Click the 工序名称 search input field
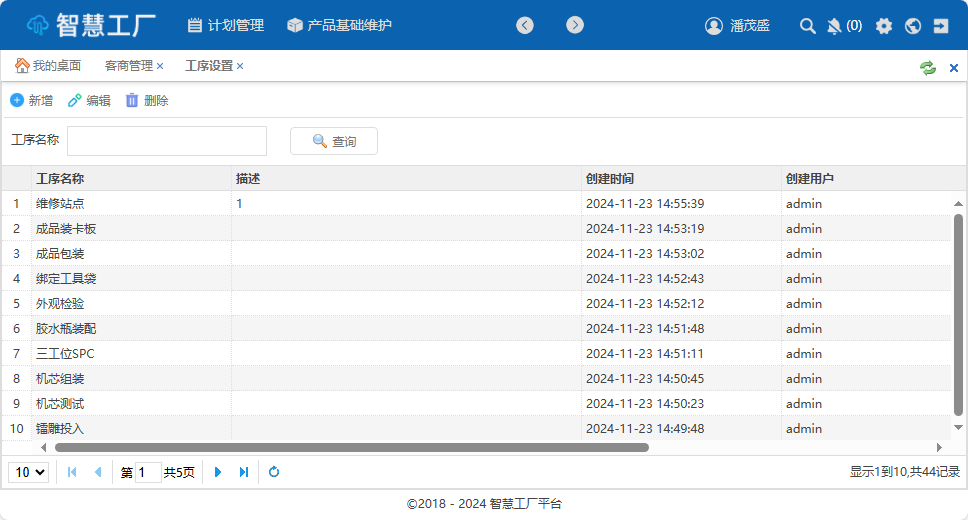 point(166,141)
